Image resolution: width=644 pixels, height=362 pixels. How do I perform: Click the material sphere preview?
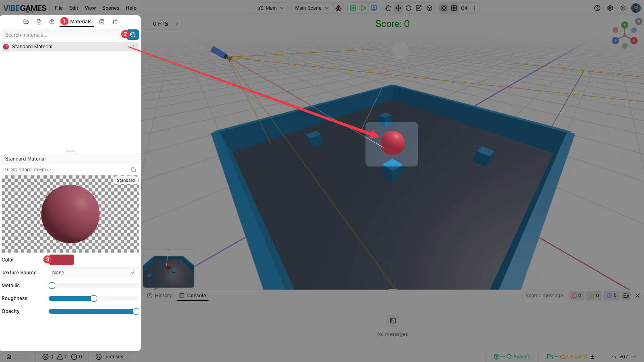tap(70, 214)
